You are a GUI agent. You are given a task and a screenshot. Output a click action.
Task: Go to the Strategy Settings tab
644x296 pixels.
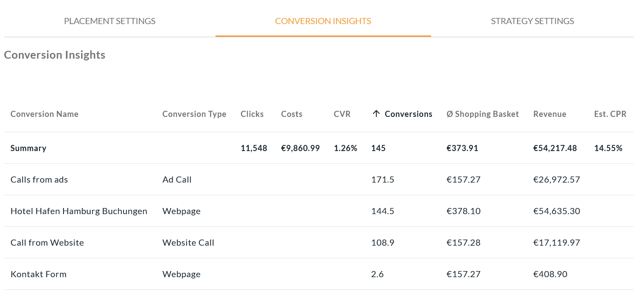click(x=532, y=21)
